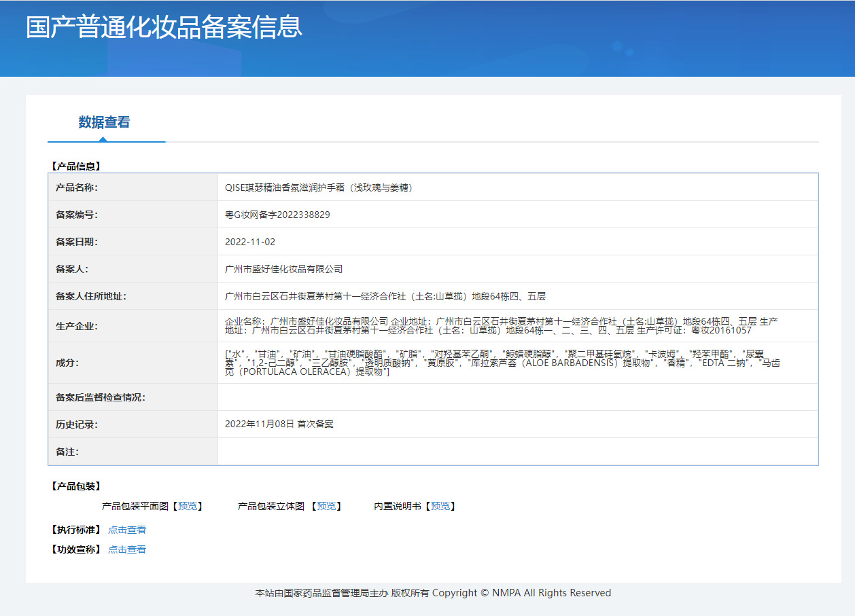
Task: Select the 粤G妆网备字2022338829 filing number
Action: [277, 215]
